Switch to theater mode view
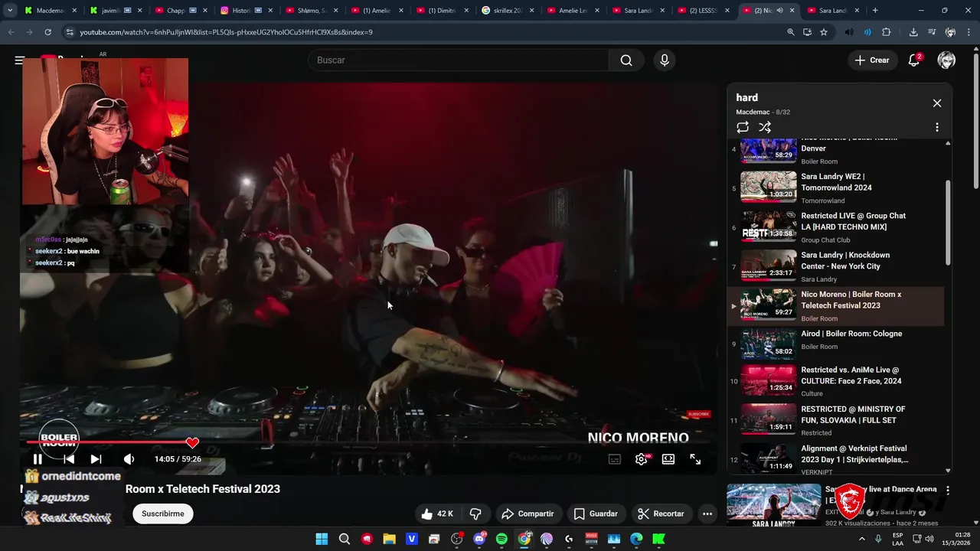 [x=668, y=459]
